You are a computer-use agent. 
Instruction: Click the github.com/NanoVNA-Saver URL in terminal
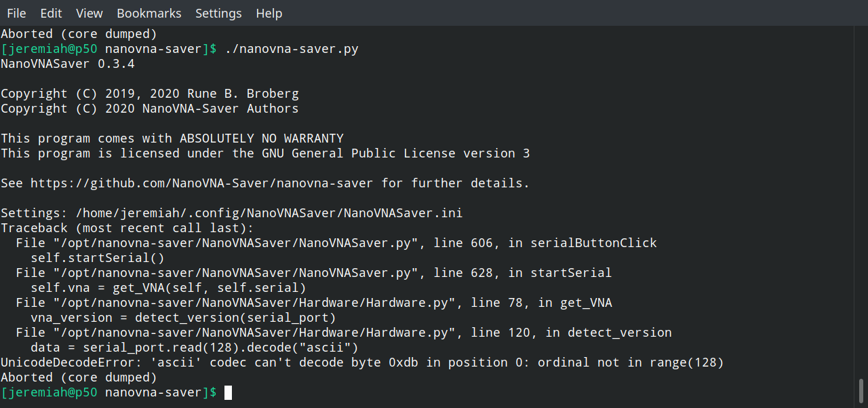pyautogui.click(x=202, y=183)
